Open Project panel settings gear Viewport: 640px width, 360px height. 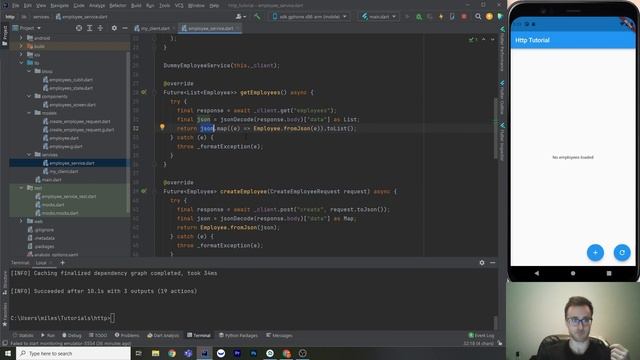pos(114,28)
